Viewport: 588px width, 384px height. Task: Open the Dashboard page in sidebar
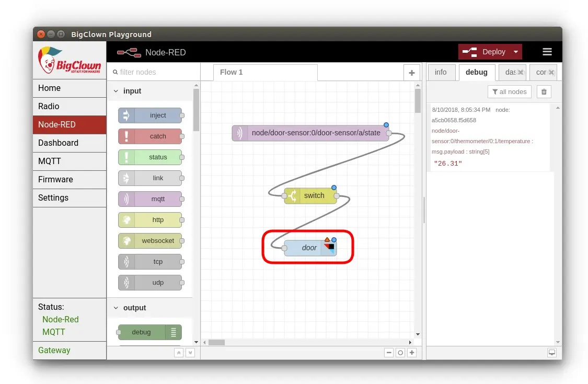point(70,143)
